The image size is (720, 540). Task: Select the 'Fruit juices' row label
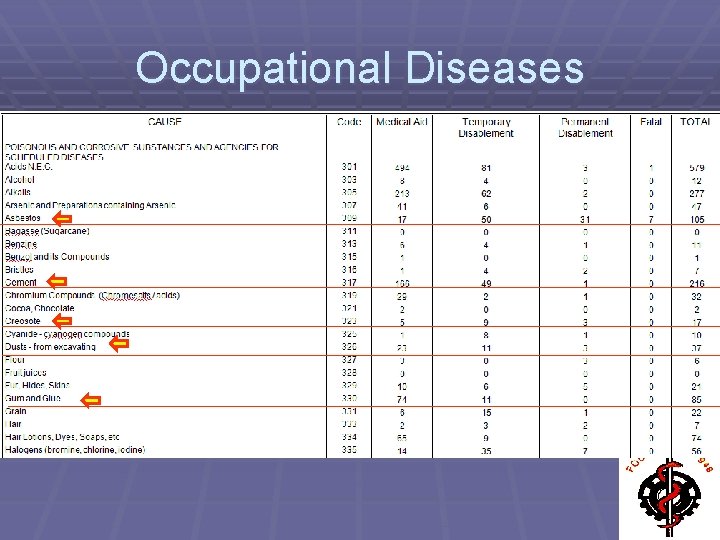[x=25, y=372]
